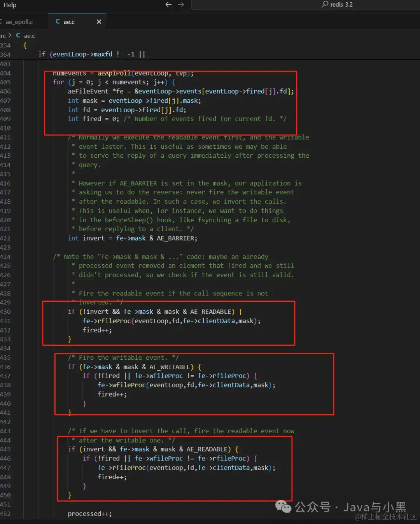Click line number 430
420x524 pixels.
pyautogui.click(x=5, y=311)
